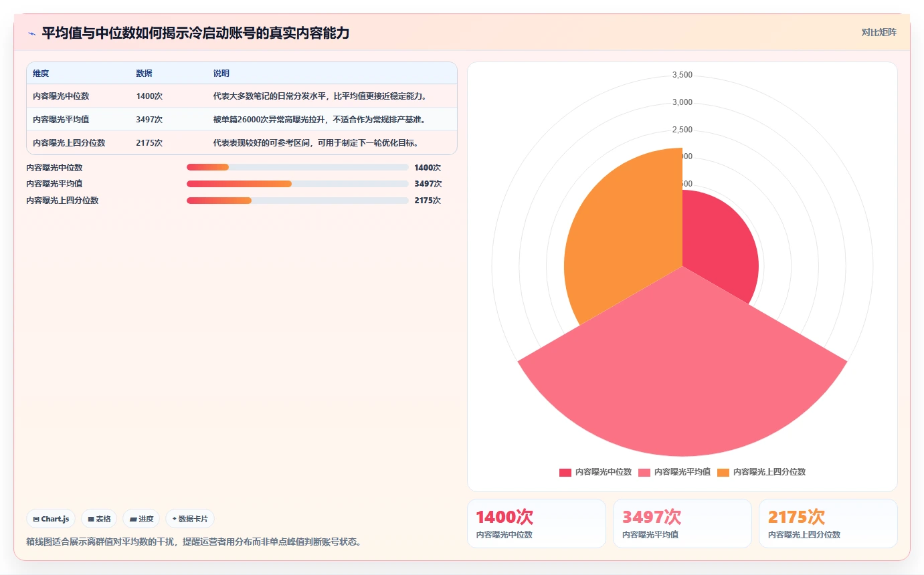Select the 进度 chip
924x575 pixels.
pyautogui.click(x=141, y=519)
